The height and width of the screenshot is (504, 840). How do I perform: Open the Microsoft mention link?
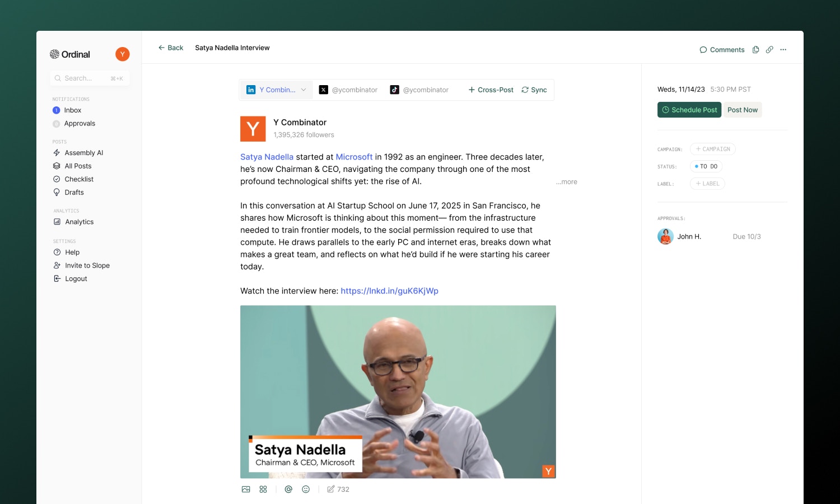tap(354, 157)
